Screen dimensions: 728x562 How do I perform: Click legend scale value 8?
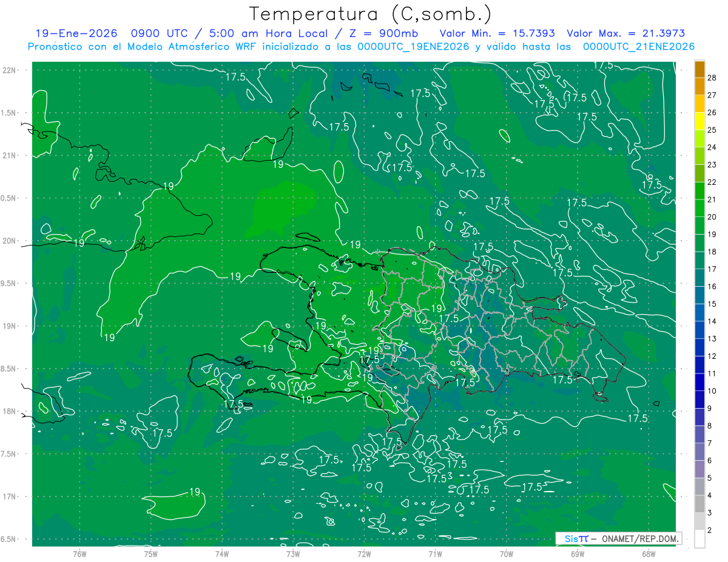(x=710, y=426)
